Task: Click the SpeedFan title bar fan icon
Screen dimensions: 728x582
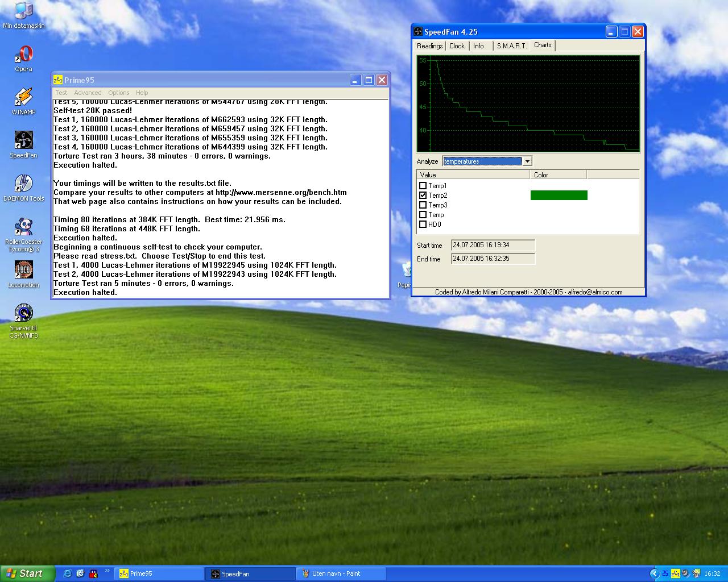Action: [418, 32]
